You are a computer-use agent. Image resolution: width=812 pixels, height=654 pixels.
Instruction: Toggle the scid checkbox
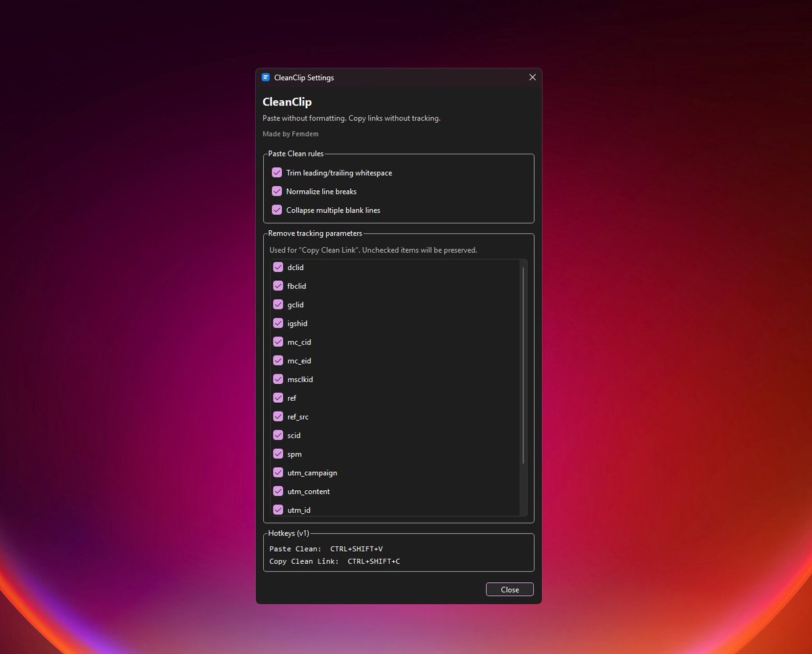(x=278, y=435)
